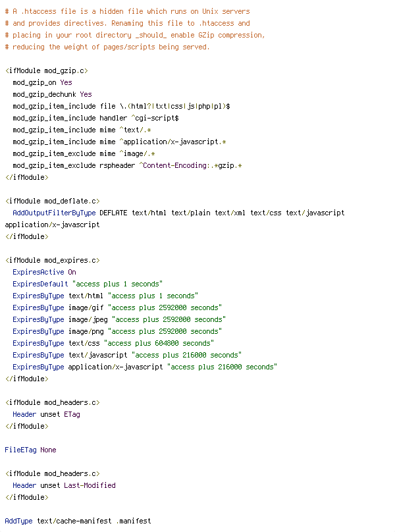Image resolution: width=395 pixels, height=532 pixels.
Task: Click the mod_gzip_on Yes directive line
Action: tap(42, 82)
